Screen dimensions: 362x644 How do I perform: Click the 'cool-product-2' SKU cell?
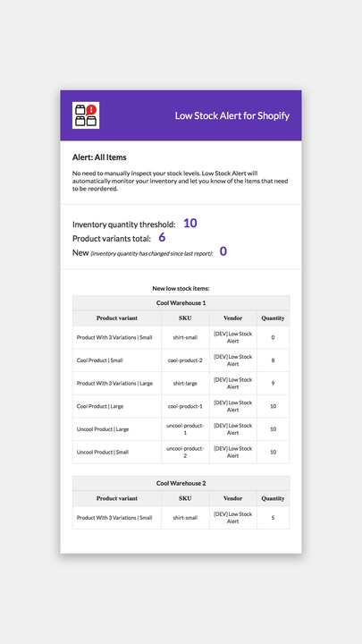tap(185, 360)
